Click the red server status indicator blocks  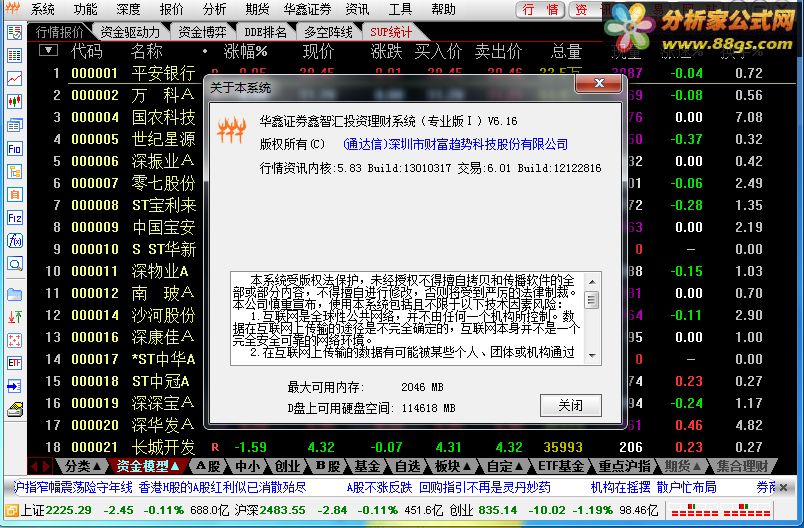point(721,510)
